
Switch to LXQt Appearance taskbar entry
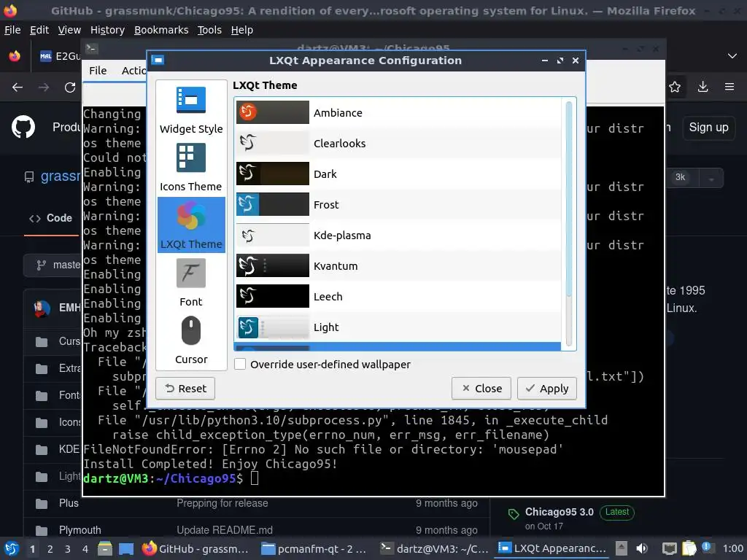coord(553,549)
